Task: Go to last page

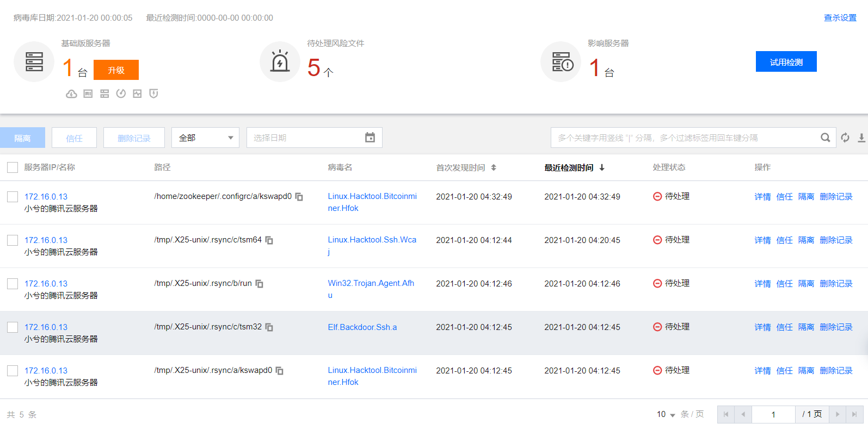Action: (x=854, y=414)
